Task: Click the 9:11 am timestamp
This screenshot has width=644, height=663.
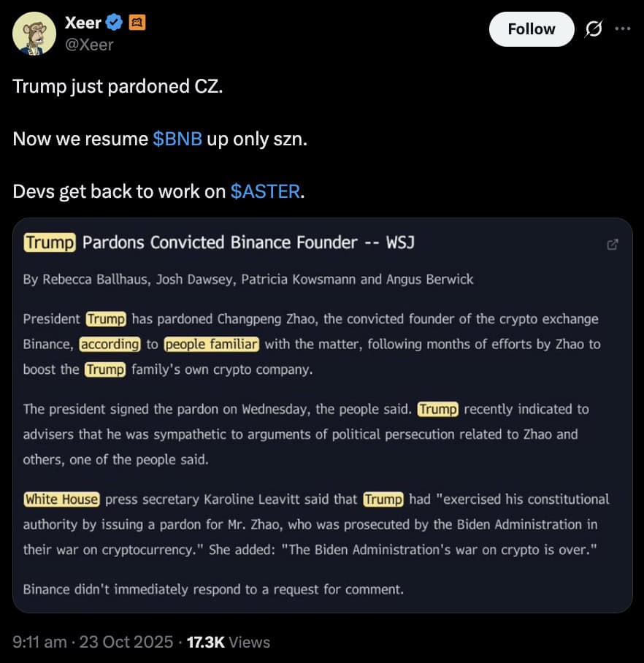Action: 40,643
